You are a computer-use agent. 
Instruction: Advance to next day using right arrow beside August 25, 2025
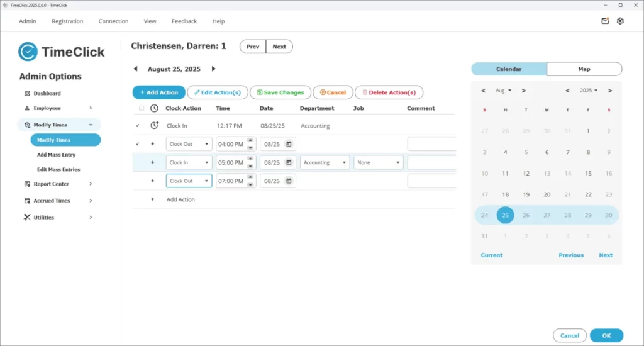click(x=213, y=69)
